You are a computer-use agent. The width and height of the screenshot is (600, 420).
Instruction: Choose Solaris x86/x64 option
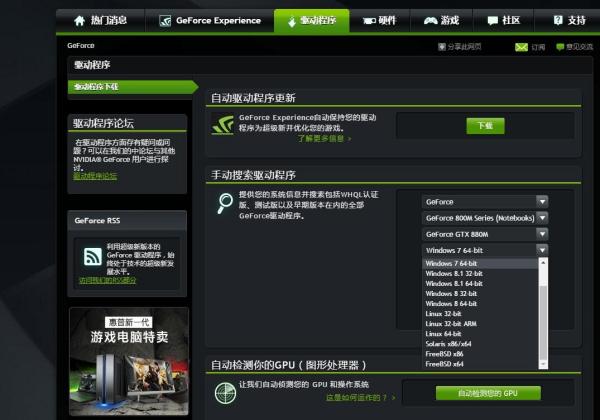pyautogui.click(x=480, y=344)
